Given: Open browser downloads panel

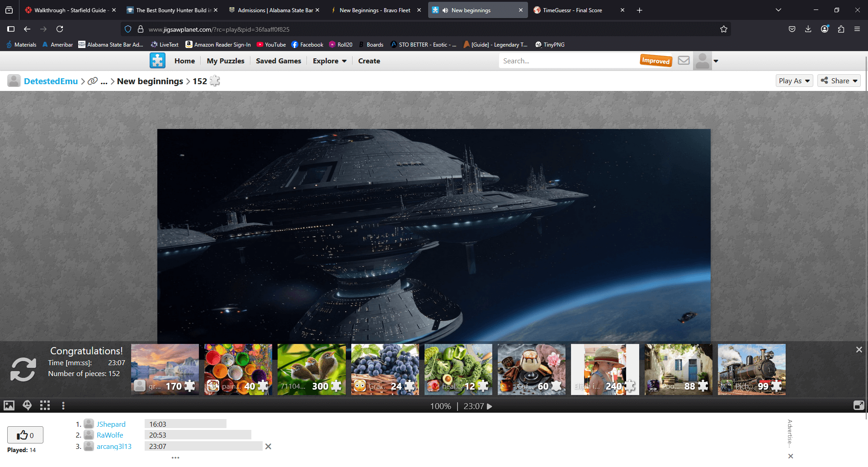Looking at the screenshot, I should point(808,29).
